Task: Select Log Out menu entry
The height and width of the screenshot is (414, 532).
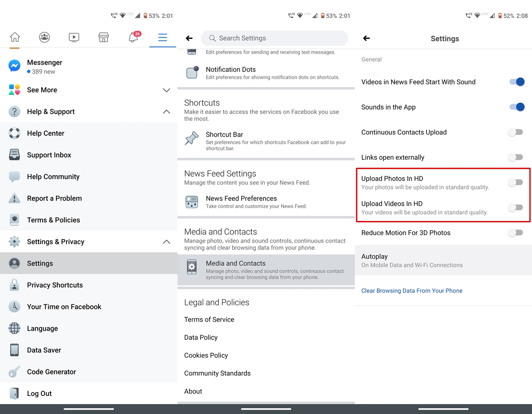Action: pos(89,394)
